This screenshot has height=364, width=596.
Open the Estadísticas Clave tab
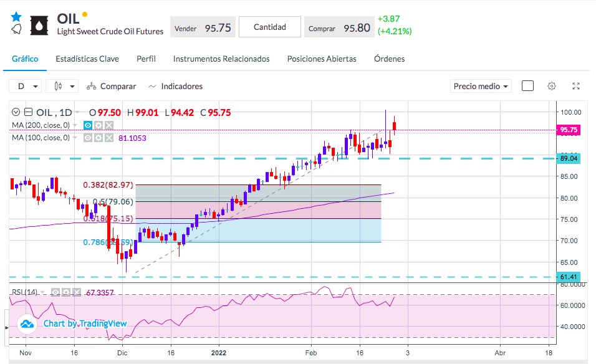[x=87, y=59]
